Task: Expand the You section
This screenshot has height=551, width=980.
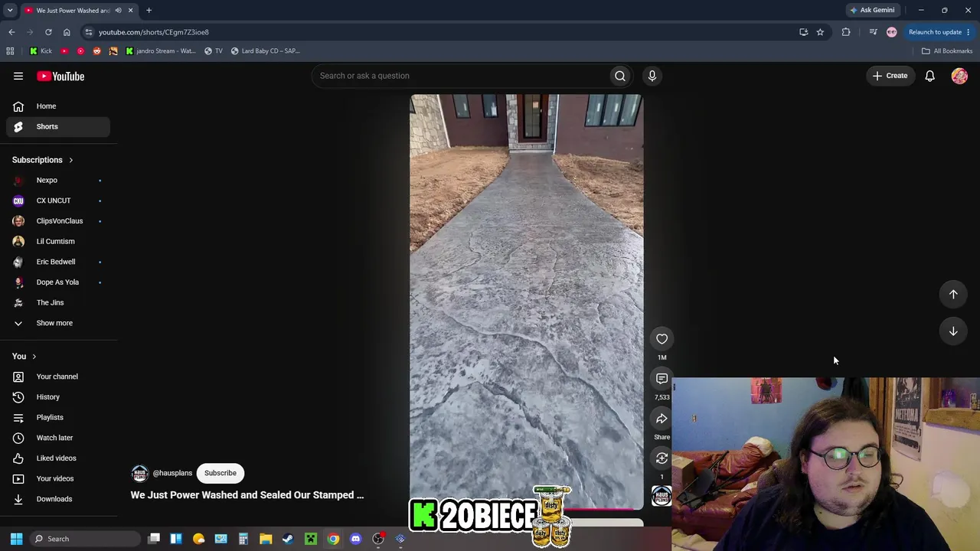Action: 24,357
